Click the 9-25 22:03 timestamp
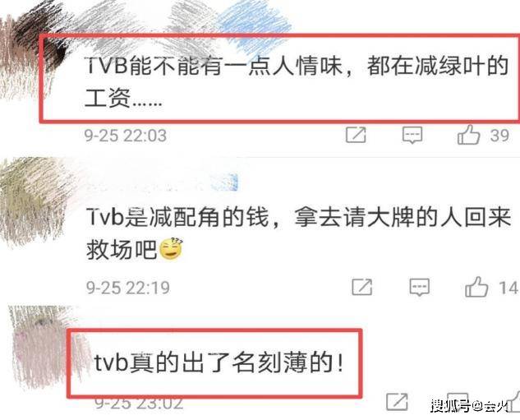This screenshot has height=420, width=520. point(126,136)
